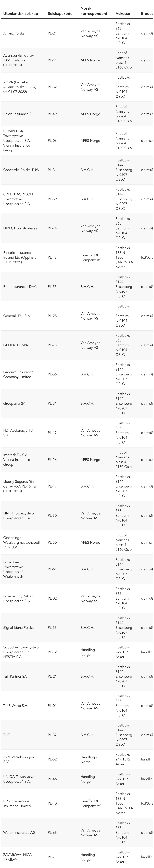The width and height of the screenshot is (154, 868).
Task: Select the PL-44 company code cell
Action: pyautogui.click(x=52, y=60)
